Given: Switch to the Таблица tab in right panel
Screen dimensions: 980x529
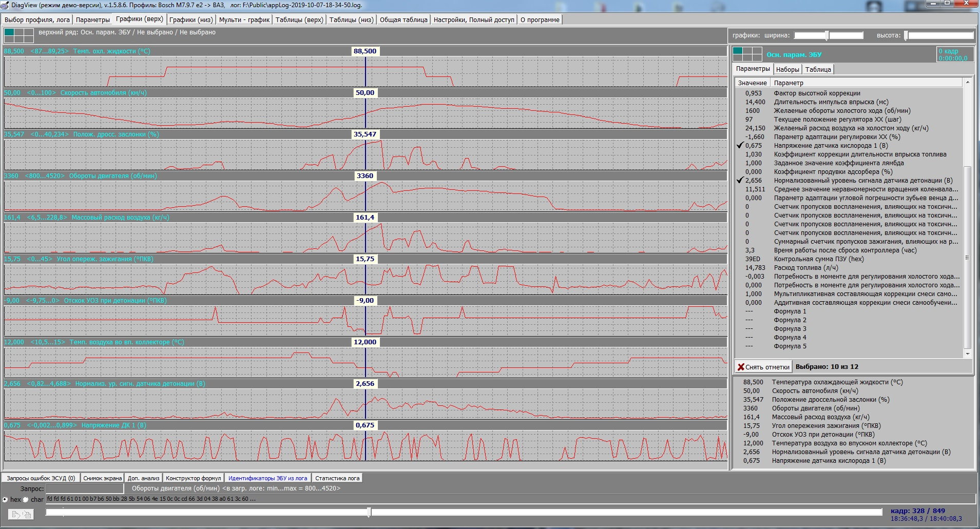Looking at the screenshot, I should click(x=818, y=69).
